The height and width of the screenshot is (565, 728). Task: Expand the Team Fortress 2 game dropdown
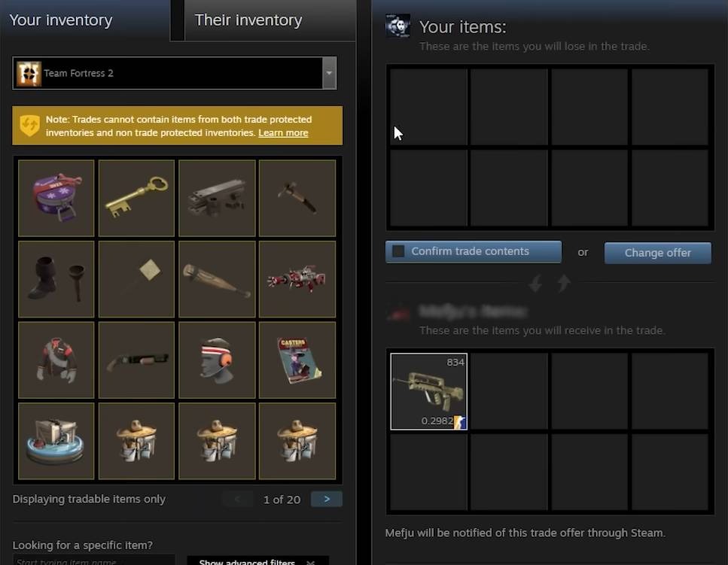click(329, 73)
